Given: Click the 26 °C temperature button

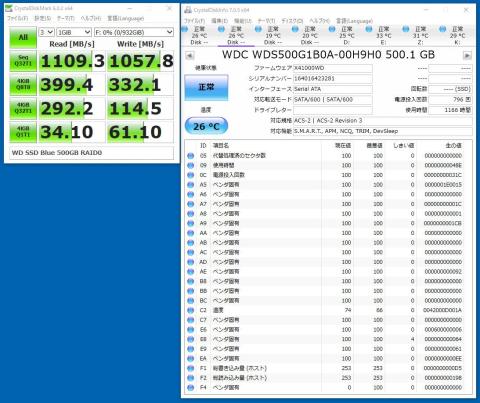Looking at the screenshot, I should [206, 126].
